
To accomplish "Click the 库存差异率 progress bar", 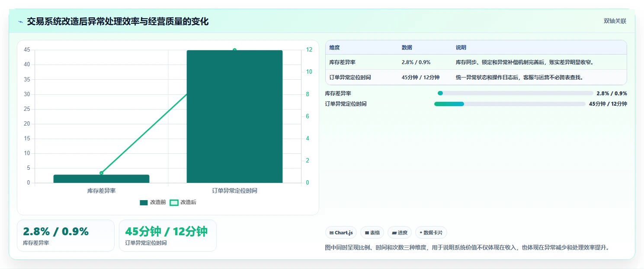I will coord(516,93).
